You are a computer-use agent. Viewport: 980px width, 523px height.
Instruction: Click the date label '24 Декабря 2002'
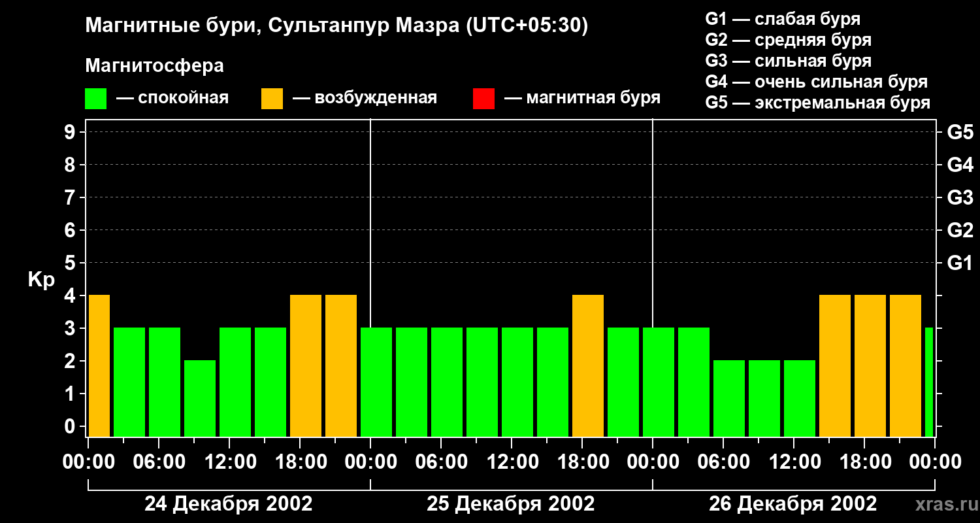229,504
